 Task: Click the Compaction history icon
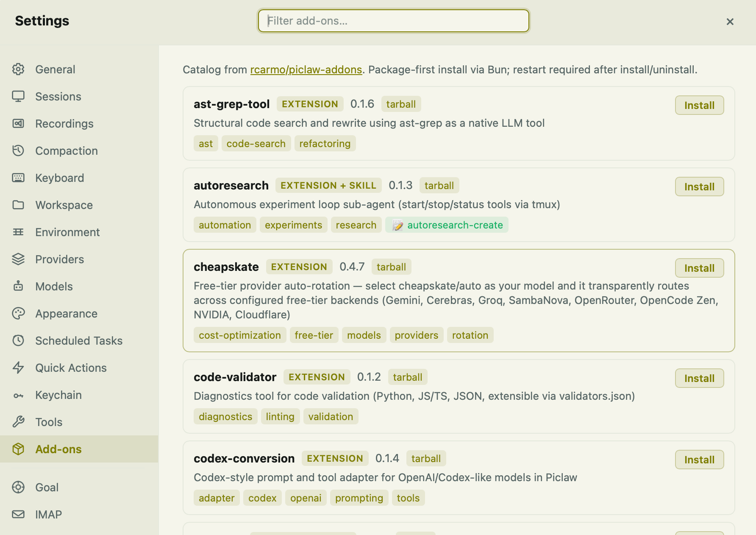point(18,150)
